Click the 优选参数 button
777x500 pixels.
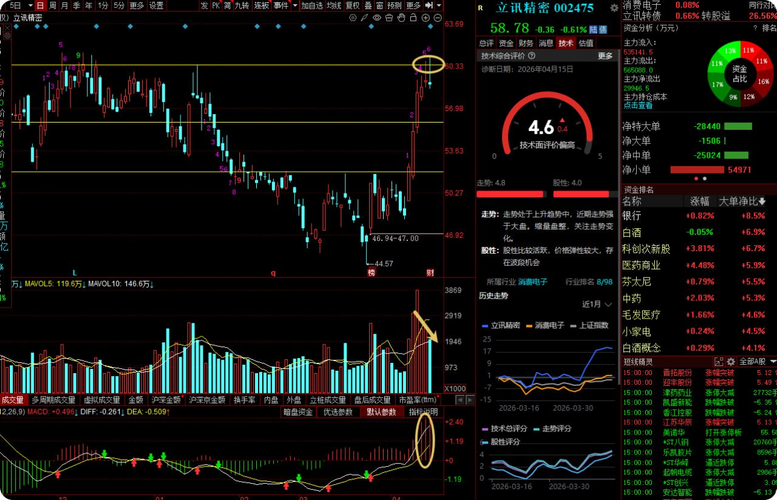pos(338,412)
